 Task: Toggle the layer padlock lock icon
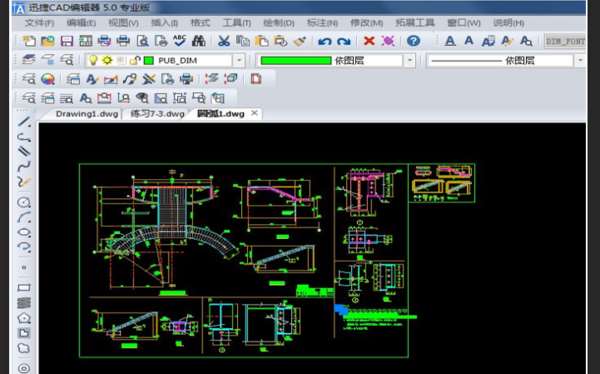click(x=135, y=60)
